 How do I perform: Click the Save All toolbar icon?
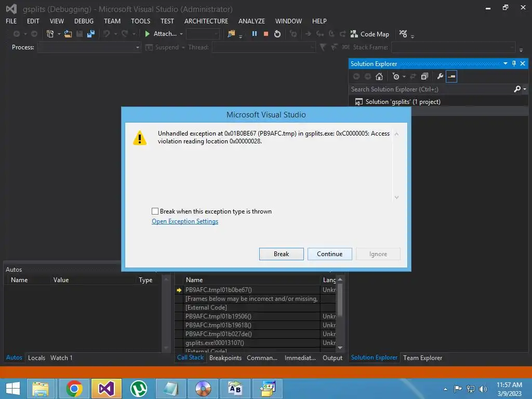[90, 34]
